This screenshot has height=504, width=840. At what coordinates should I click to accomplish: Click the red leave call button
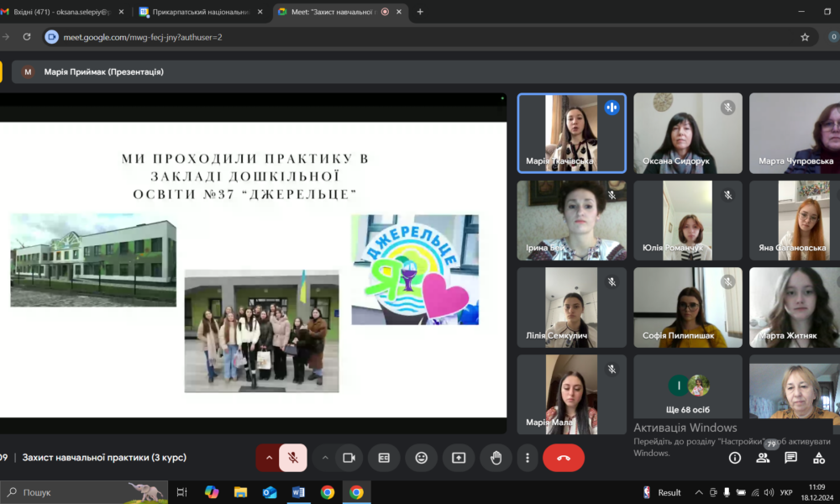563,458
